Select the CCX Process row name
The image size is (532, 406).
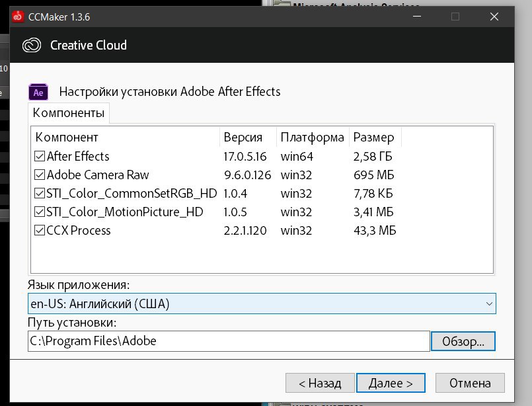[79, 230]
